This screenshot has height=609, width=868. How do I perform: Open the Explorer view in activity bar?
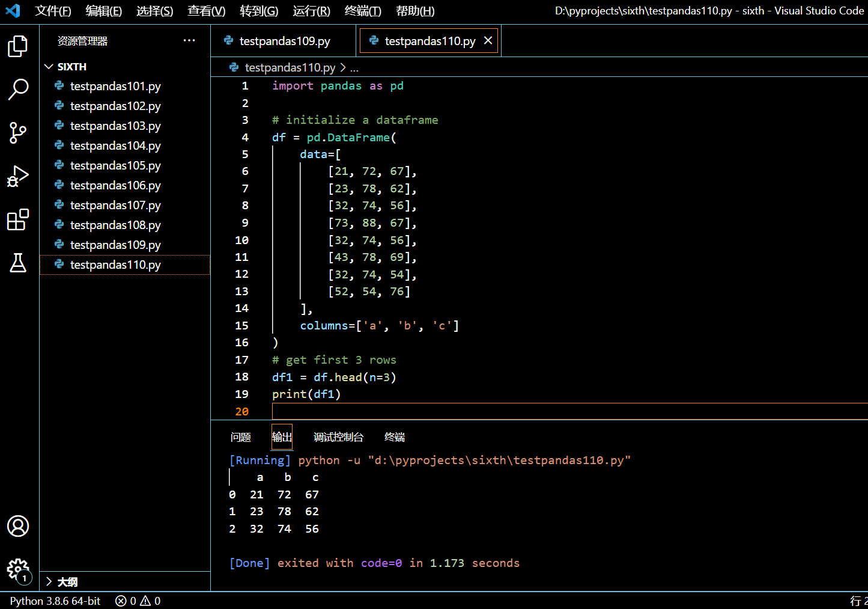pyautogui.click(x=18, y=46)
